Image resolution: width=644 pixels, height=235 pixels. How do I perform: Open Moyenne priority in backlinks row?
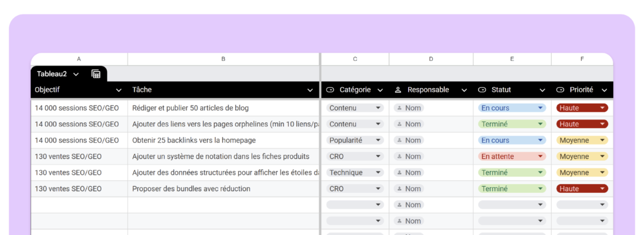[x=582, y=140]
